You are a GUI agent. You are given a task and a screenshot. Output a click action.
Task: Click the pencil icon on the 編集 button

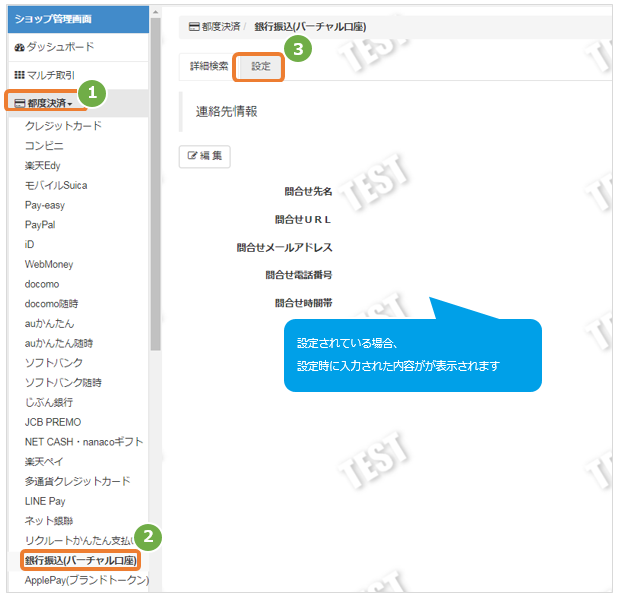[x=192, y=156]
